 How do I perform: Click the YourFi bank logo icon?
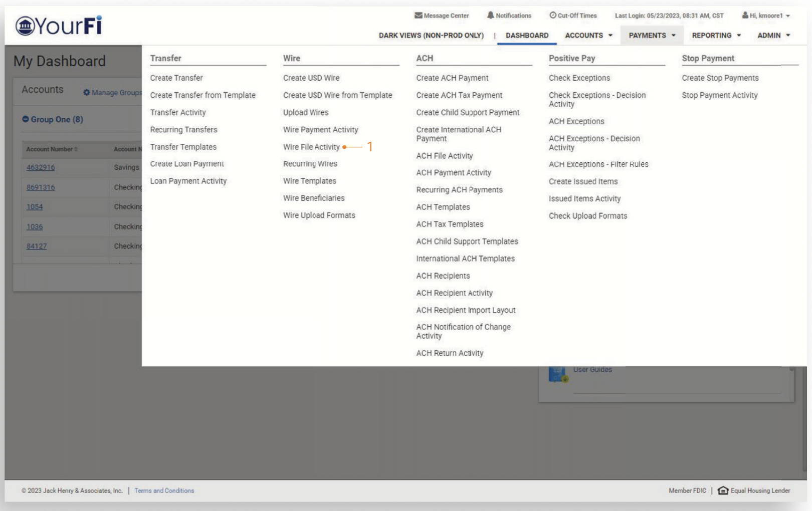tap(25, 26)
